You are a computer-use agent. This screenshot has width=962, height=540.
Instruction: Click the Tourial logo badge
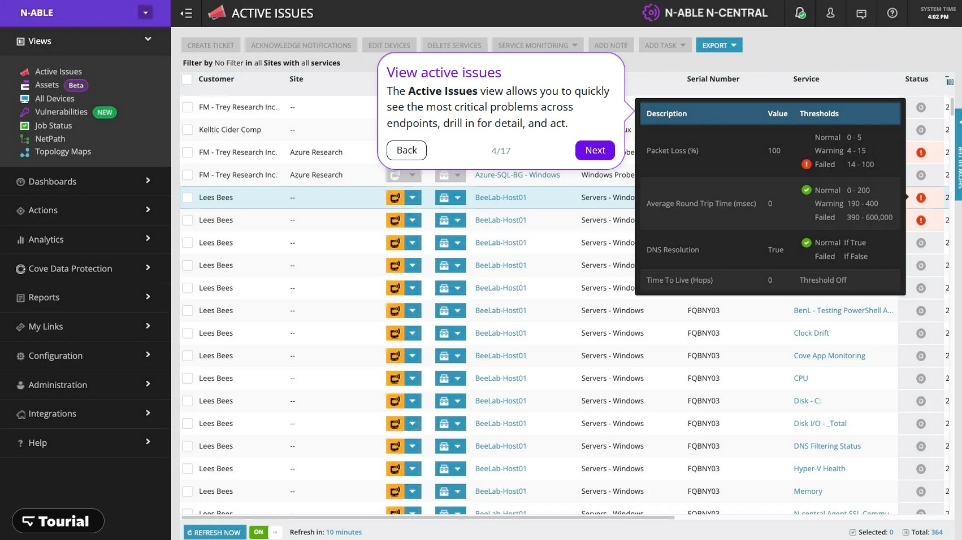[58, 521]
